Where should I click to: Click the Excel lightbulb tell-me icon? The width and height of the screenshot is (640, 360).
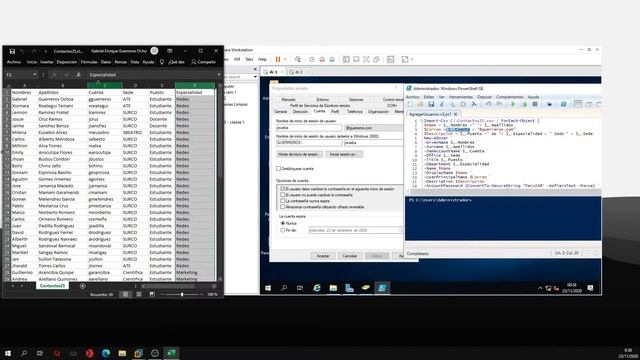click(162, 62)
